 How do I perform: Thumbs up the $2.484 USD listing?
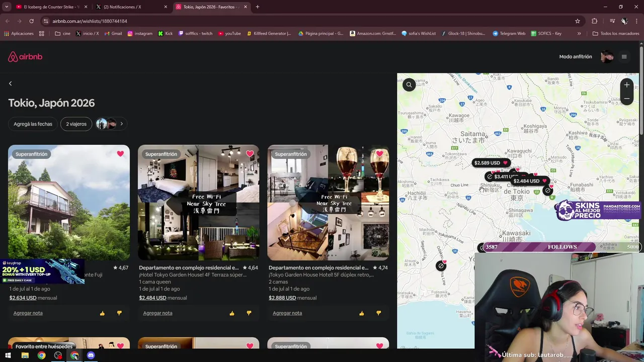pos(232,313)
